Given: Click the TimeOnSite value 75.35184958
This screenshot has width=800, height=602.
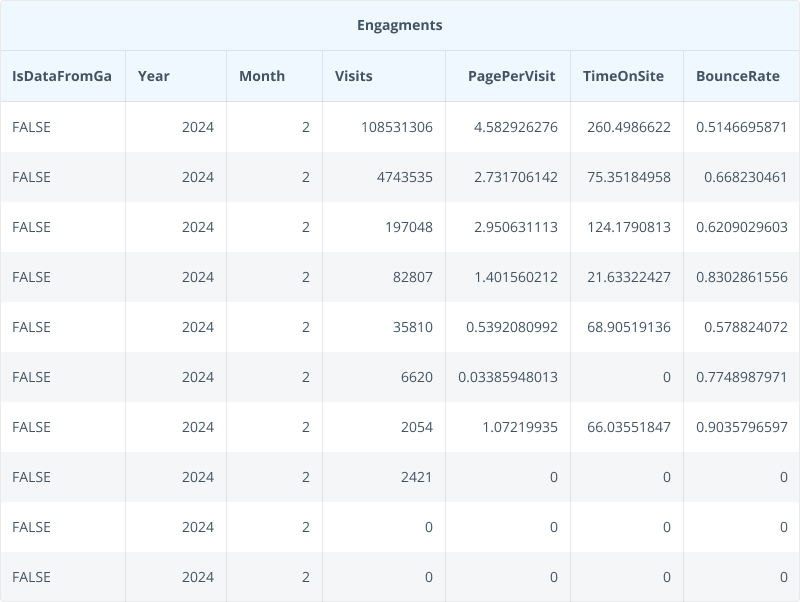Looking at the screenshot, I should (x=629, y=177).
